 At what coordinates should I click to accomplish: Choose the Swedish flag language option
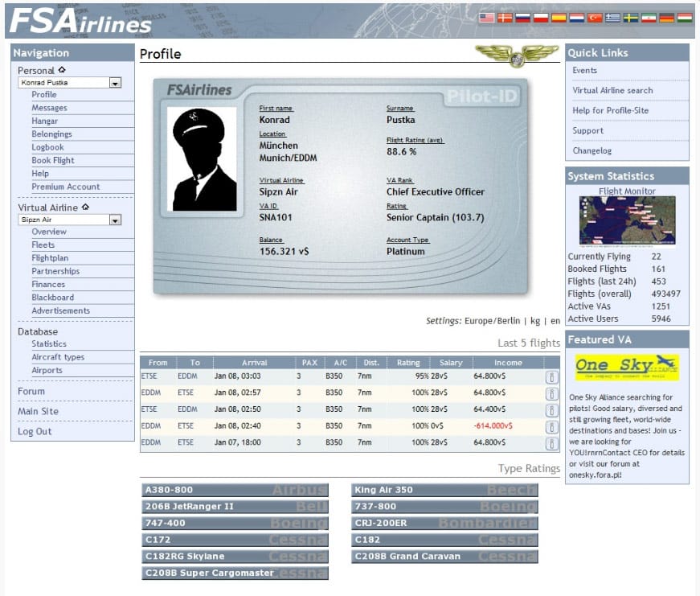(x=631, y=18)
